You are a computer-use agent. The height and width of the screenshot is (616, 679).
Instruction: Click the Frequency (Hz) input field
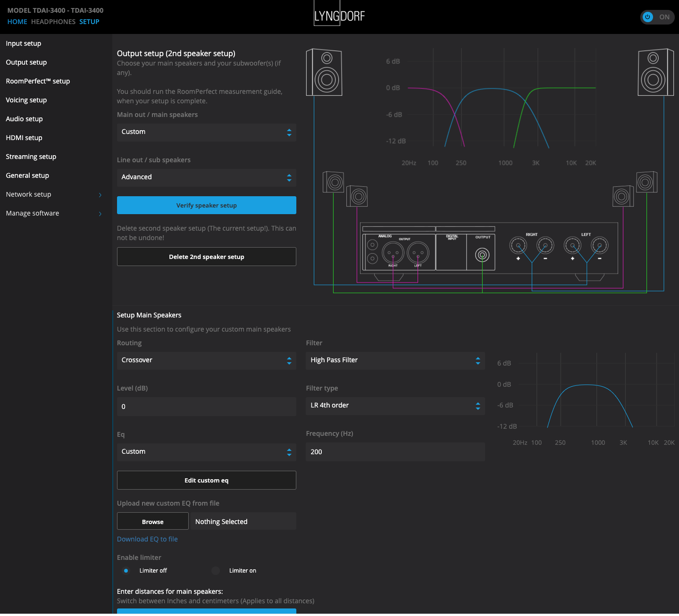[395, 452]
